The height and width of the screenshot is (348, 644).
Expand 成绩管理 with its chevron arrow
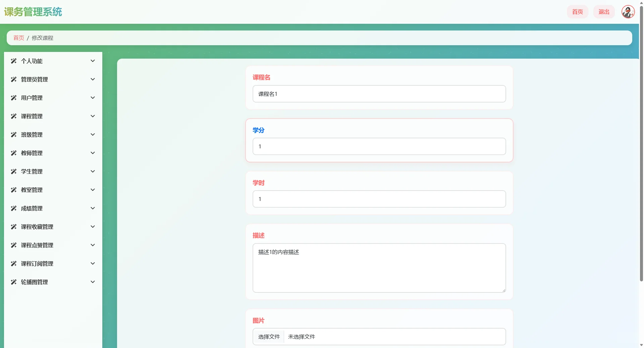click(93, 208)
